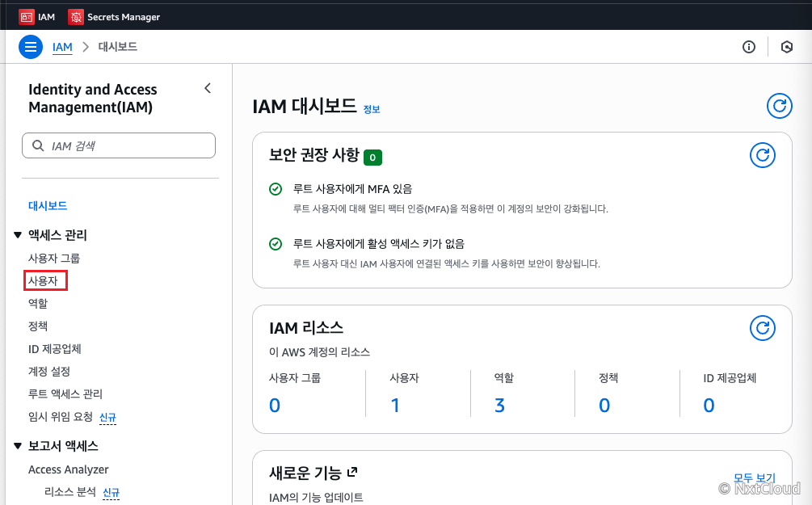Open the IAM service shortcut icon
The height and width of the screenshot is (505, 812).
pyautogui.click(x=27, y=17)
